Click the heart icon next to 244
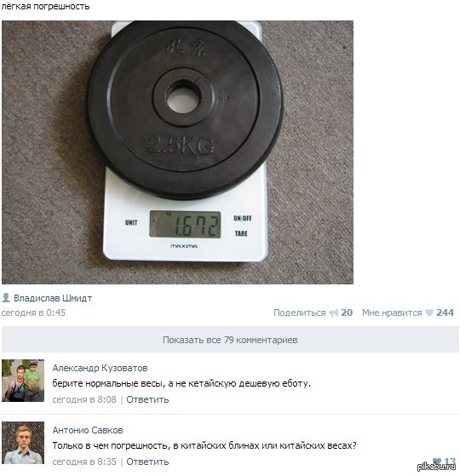The width and height of the screenshot is (460, 476). (429, 313)
